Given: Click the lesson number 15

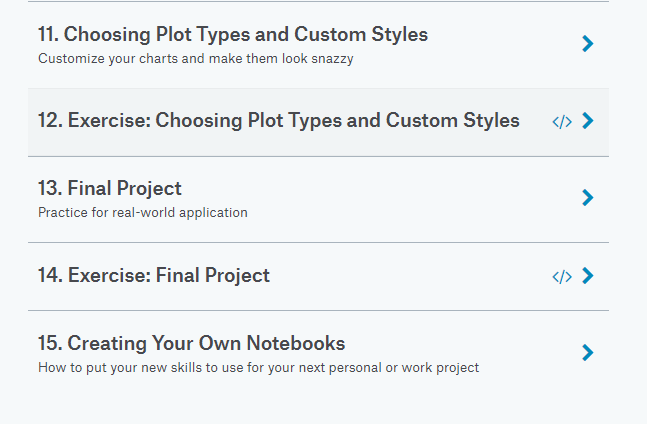Looking at the screenshot, I should click(x=49, y=344).
